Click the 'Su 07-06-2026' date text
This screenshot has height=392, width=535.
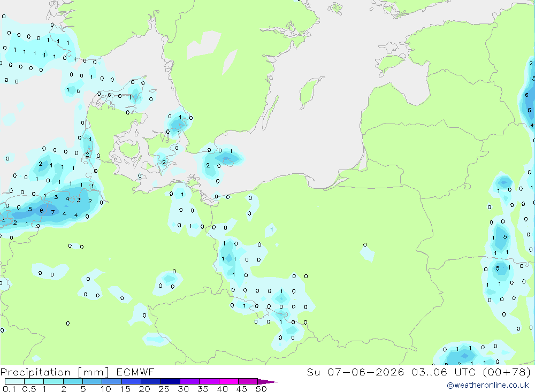point(355,372)
